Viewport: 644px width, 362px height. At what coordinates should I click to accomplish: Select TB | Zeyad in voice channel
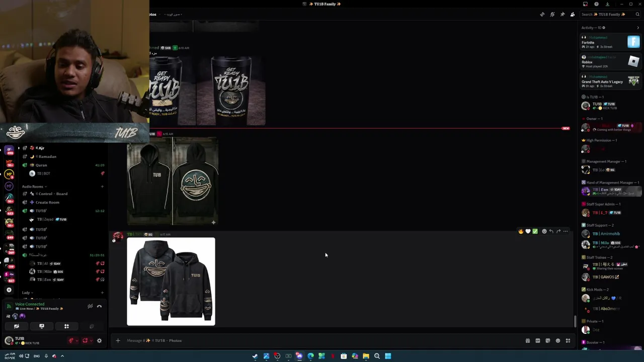coord(66,219)
